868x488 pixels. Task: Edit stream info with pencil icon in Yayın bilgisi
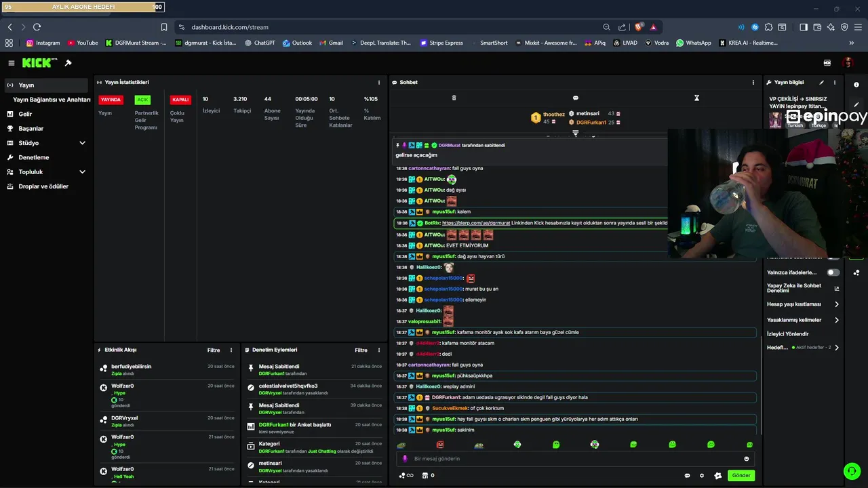point(822,83)
